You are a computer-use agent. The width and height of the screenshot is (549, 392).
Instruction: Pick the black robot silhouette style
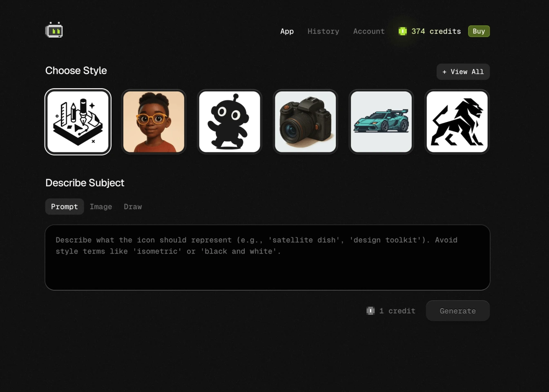pyautogui.click(x=230, y=122)
